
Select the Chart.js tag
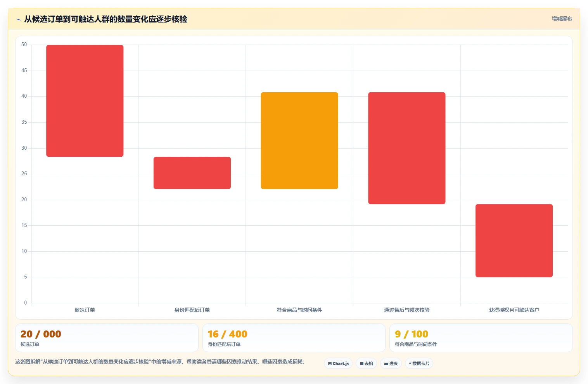(x=338, y=363)
